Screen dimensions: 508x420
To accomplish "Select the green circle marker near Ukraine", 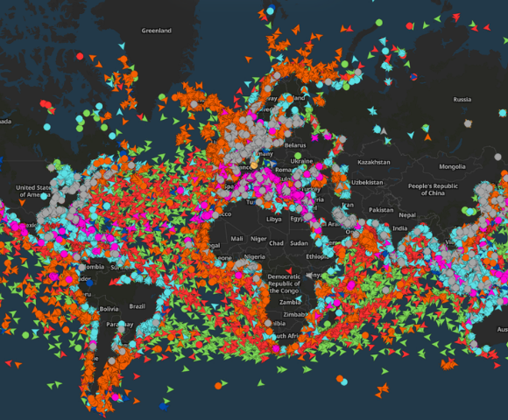I will click(x=298, y=157).
